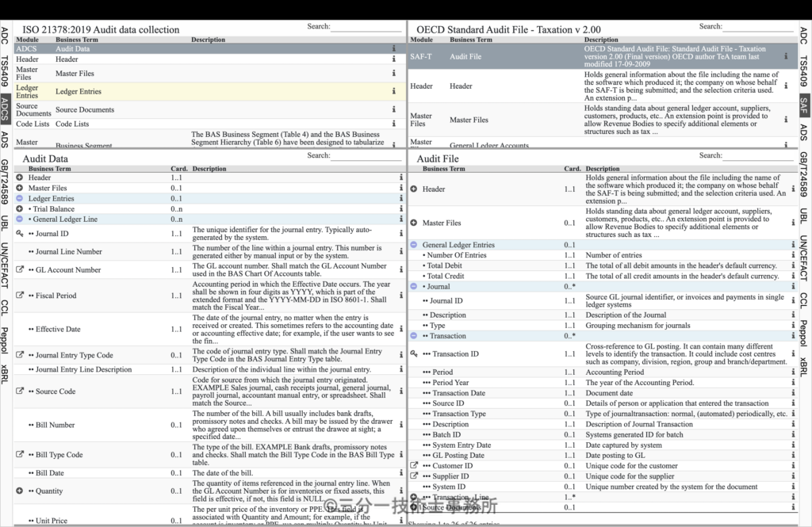Expand Header in the Audit File tree

coord(414,189)
